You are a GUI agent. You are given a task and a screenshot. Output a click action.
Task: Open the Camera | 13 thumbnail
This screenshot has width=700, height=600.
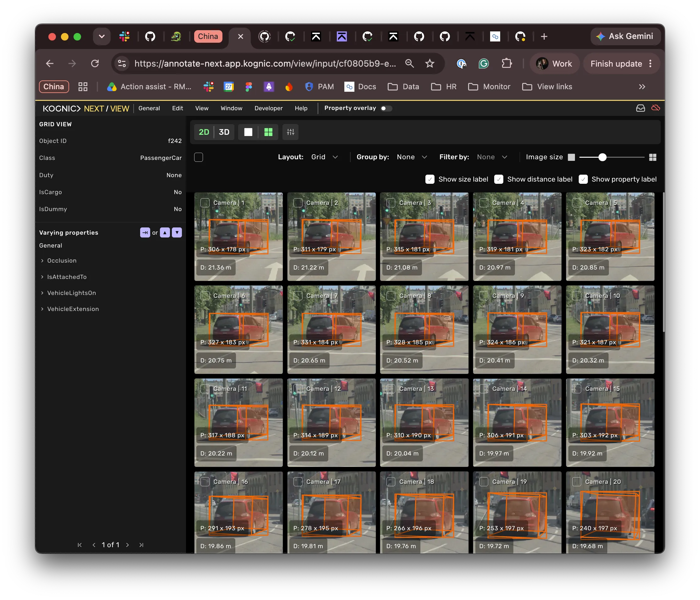tap(424, 422)
